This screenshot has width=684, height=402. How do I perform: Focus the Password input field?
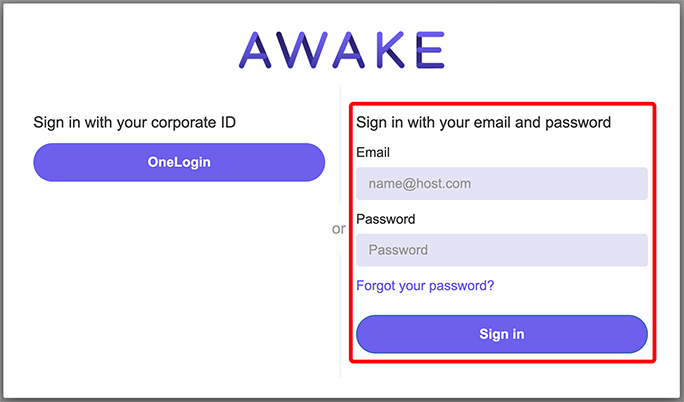[x=502, y=250]
